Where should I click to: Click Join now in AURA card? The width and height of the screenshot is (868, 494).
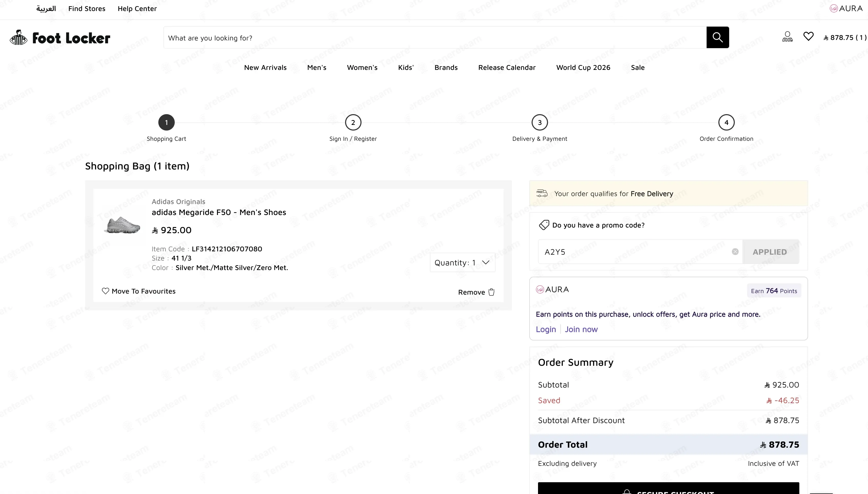point(581,329)
